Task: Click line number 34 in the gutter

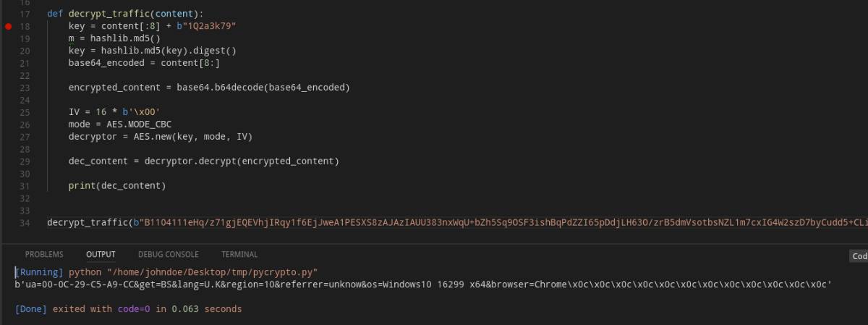Action: coord(25,222)
